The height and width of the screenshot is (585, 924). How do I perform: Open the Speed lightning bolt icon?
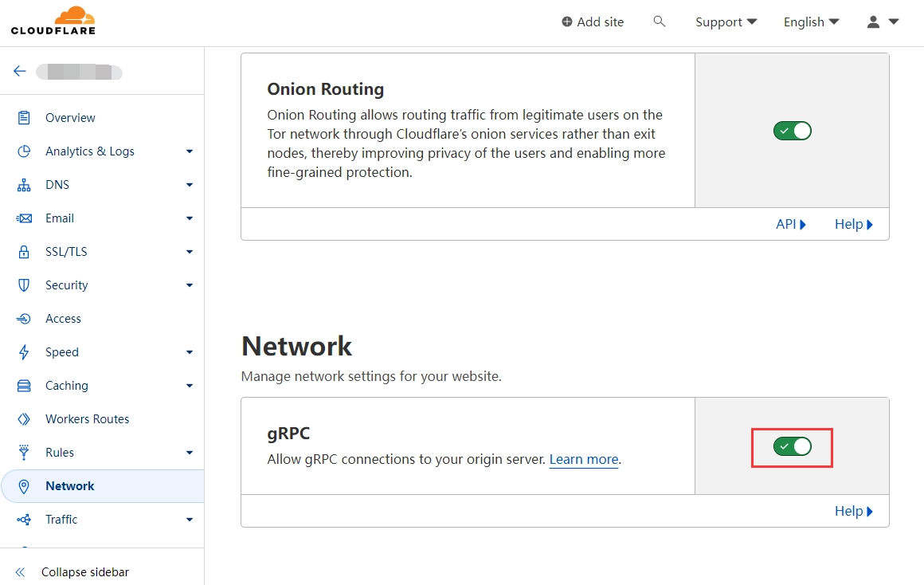point(23,351)
